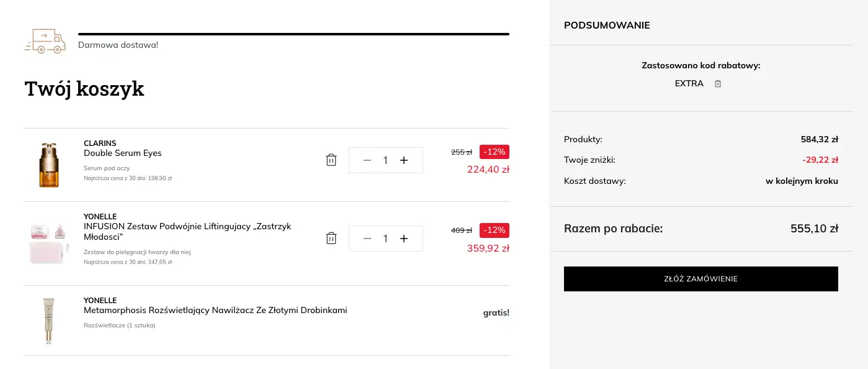Decrease quantity of Yonelle Infusion set
868x369 pixels.
coord(367,239)
